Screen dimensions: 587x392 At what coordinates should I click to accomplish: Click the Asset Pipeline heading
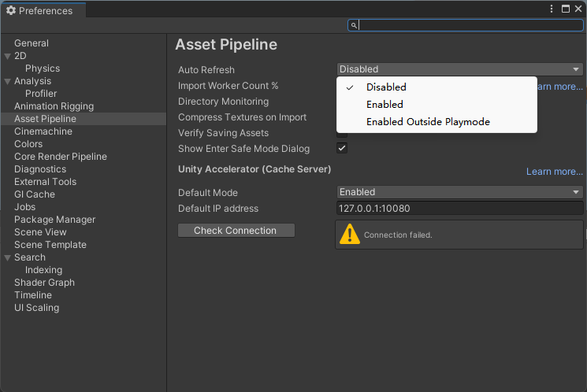tap(226, 45)
